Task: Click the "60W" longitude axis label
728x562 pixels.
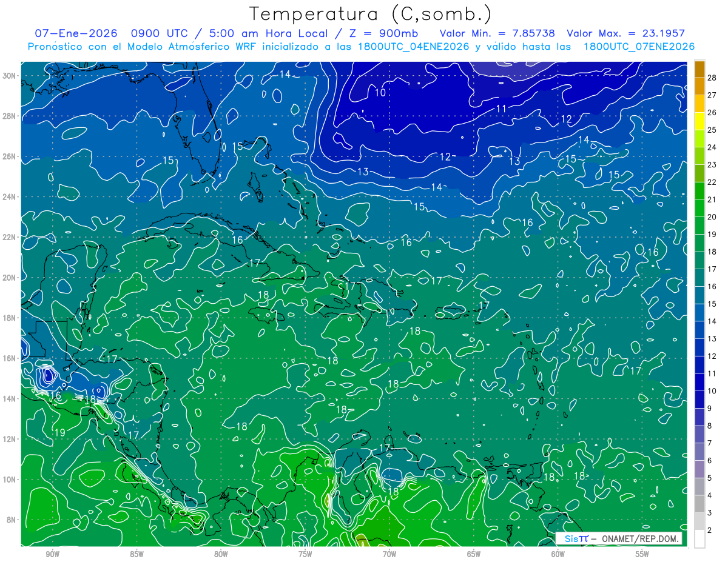Action: pyautogui.click(x=558, y=554)
